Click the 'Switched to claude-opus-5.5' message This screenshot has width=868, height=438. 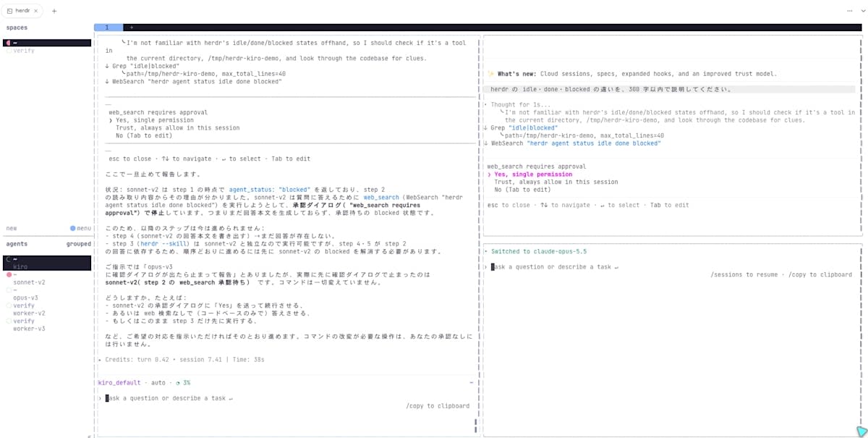[539, 251]
